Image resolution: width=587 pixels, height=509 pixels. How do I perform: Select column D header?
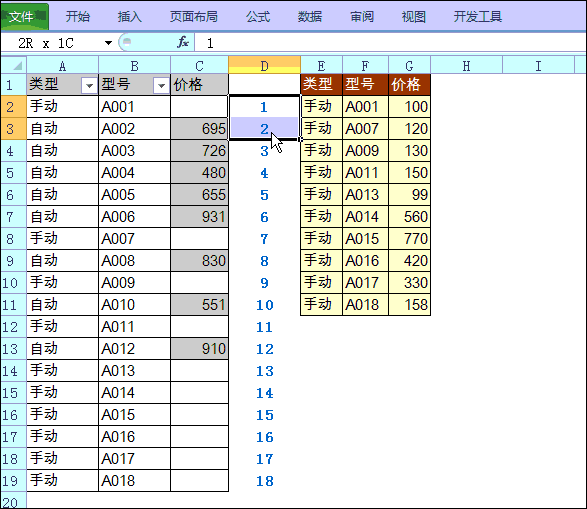pos(264,65)
